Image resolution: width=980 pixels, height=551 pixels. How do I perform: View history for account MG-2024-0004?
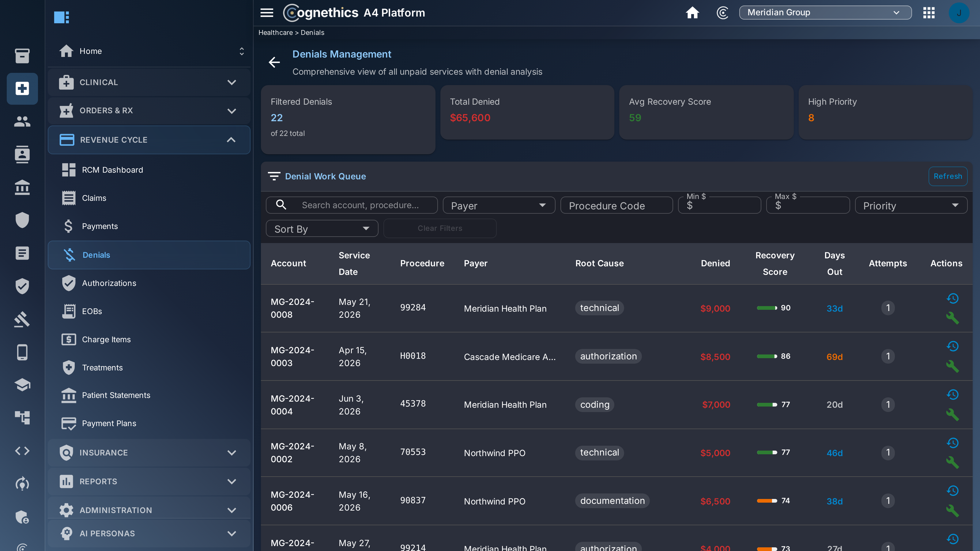952,395
